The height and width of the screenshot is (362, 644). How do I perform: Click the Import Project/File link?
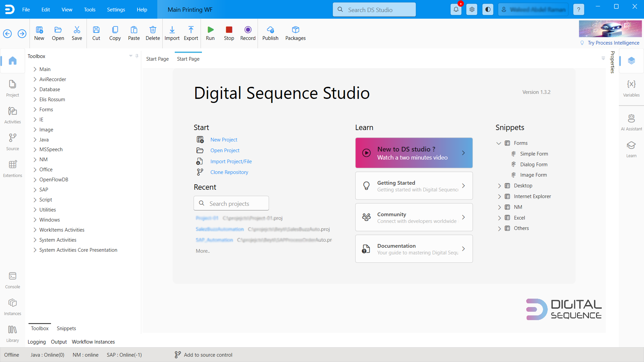[231, 162]
